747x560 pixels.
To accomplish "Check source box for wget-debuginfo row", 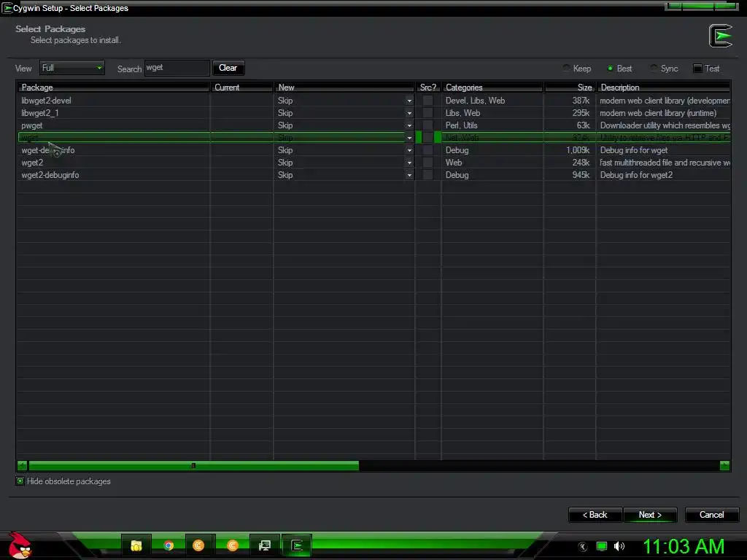I will tap(427, 150).
